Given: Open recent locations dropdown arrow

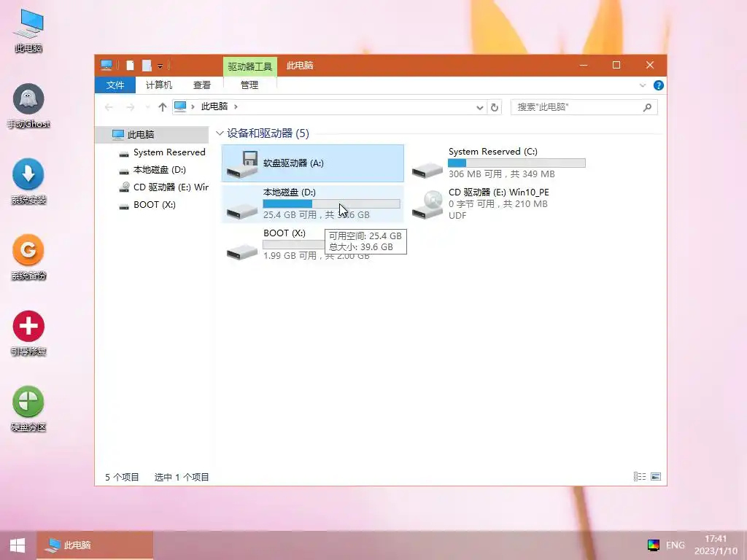Looking at the screenshot, I should coord(147,108).
